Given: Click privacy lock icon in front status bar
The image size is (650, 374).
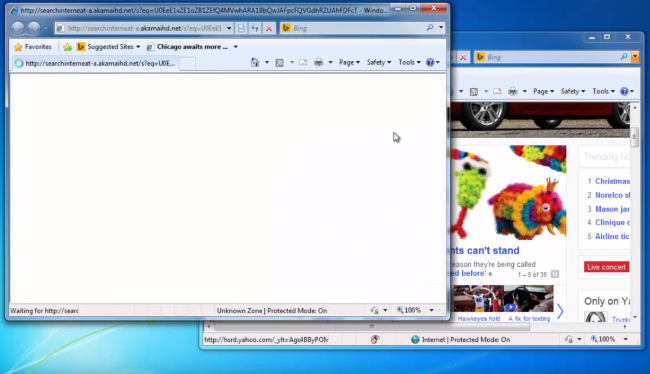Looking at the screenshot, I should point(375,310).
